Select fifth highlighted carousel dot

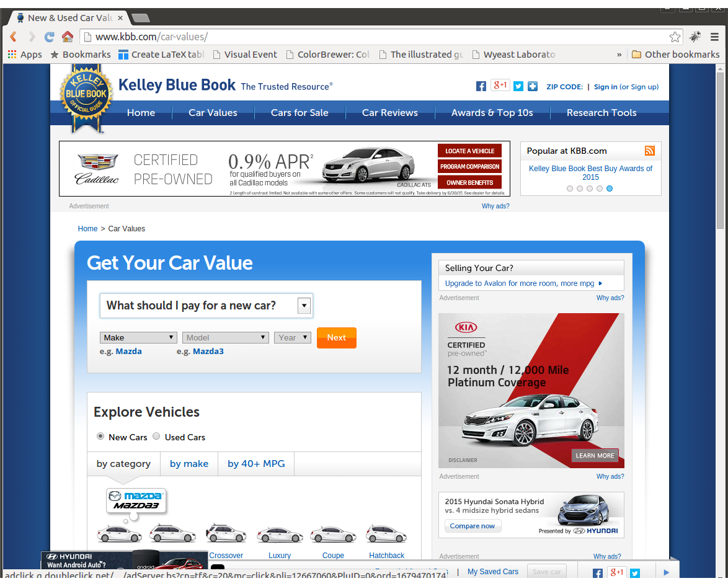610,189
